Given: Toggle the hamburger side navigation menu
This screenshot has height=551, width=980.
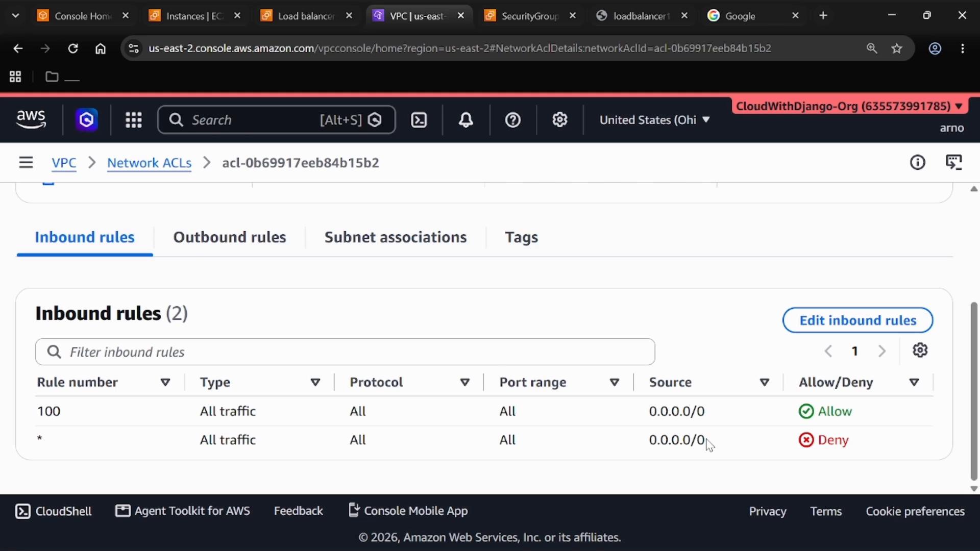Looking at the screenshot, I should [x=26, y=163].
